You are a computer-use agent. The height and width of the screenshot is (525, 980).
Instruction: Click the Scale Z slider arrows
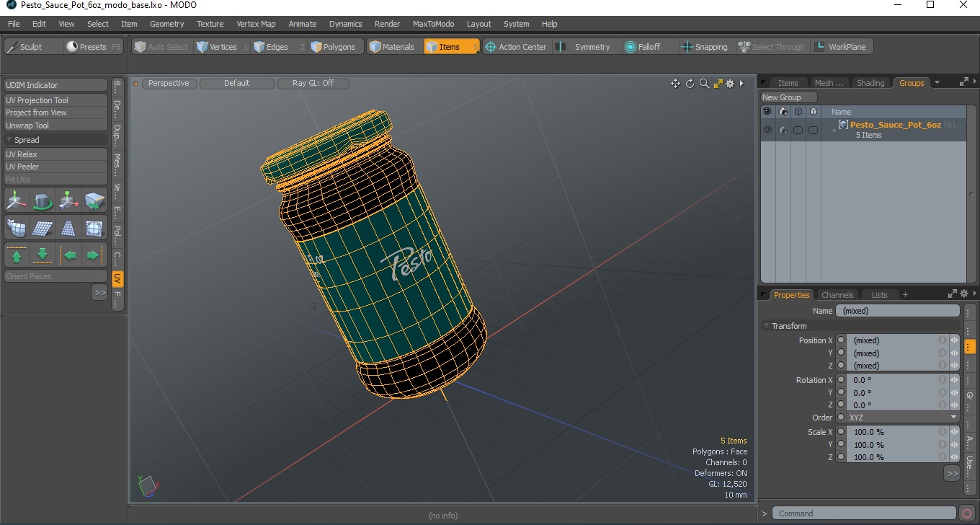coord(954,457)
